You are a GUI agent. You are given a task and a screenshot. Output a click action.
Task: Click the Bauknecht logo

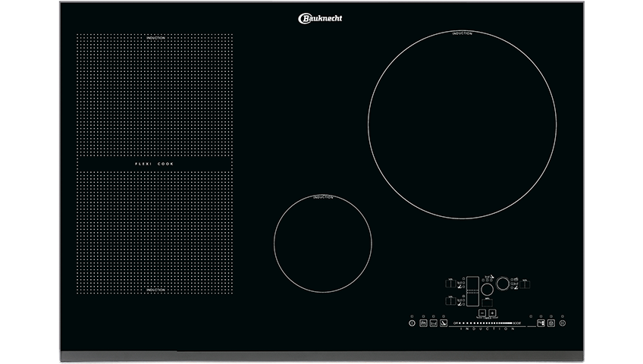pos(320,18)
